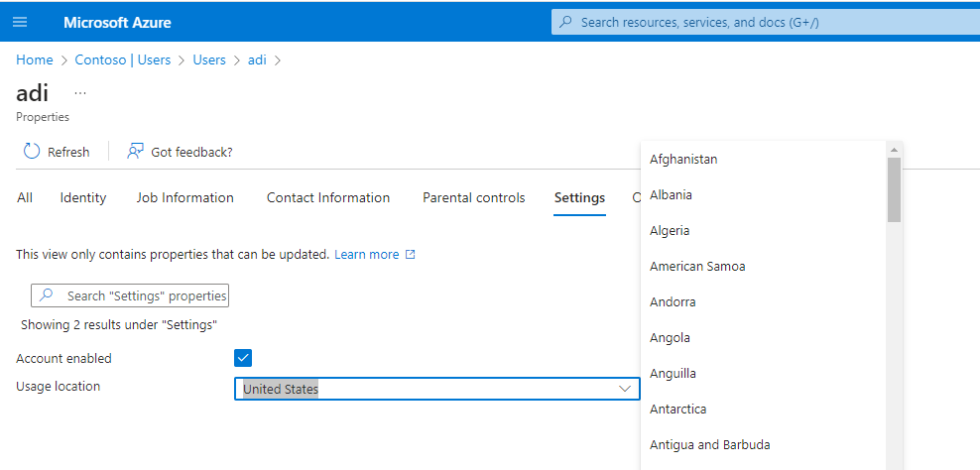Click the external link icon after Learn more
Screen dimensions: 980x470
coord(410,255)
